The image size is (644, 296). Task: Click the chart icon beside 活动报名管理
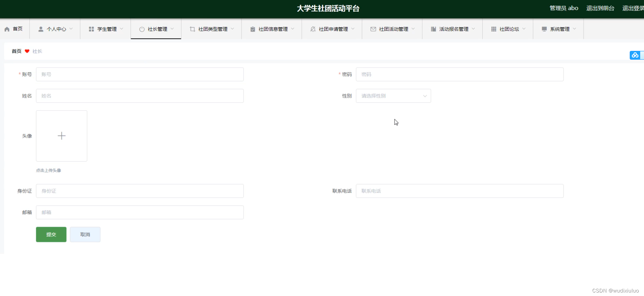(x=433, y=29)
